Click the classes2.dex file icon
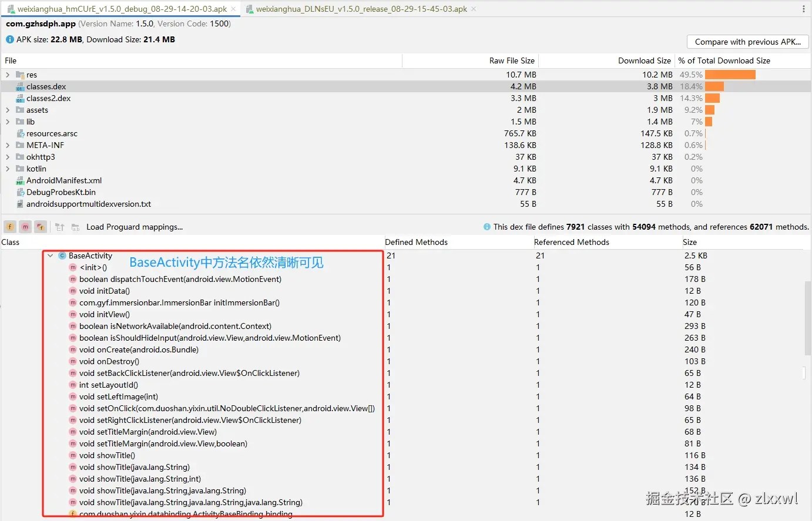 coord(20,98)
